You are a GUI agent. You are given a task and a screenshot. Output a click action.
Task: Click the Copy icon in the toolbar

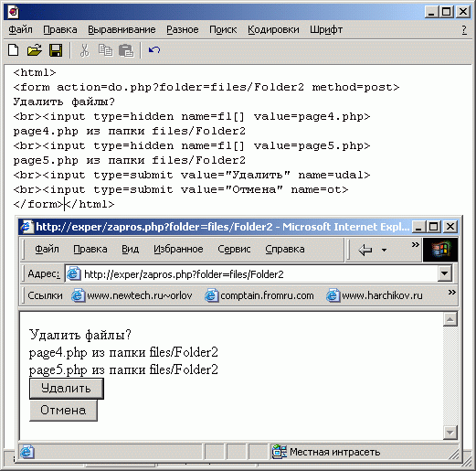point(105,50)
